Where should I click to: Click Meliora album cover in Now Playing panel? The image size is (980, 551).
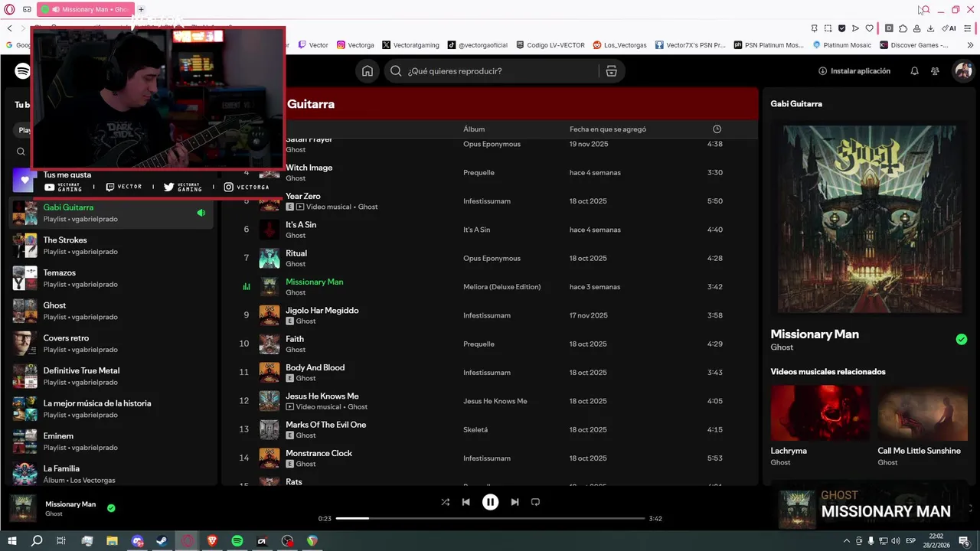tap(870, 219)
